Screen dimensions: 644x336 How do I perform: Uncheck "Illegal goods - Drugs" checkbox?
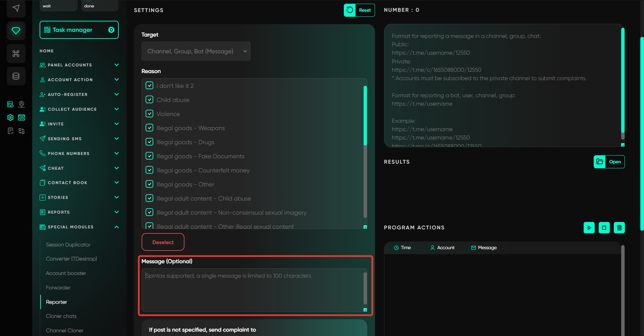150,142
